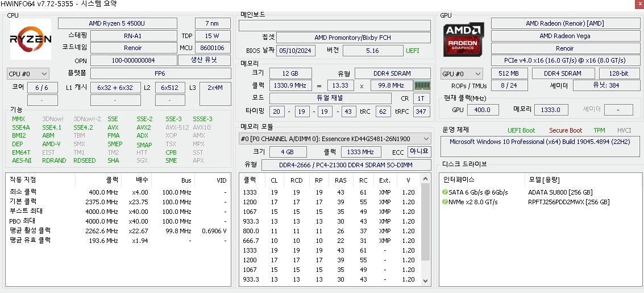
Task: Click the green UEFI label beside BIOS version
Action: pyautogui.click(x=413, y=51)
